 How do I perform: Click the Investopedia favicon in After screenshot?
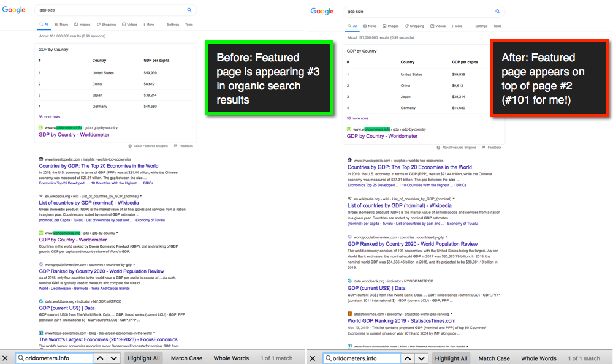(349, 161)
